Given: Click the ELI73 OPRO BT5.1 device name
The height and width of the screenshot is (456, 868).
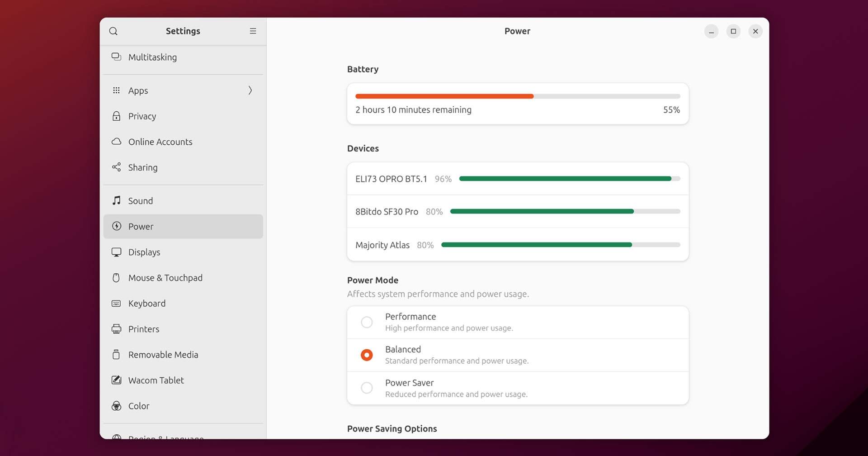Looking at the screenshot, I should coord(391,179).
